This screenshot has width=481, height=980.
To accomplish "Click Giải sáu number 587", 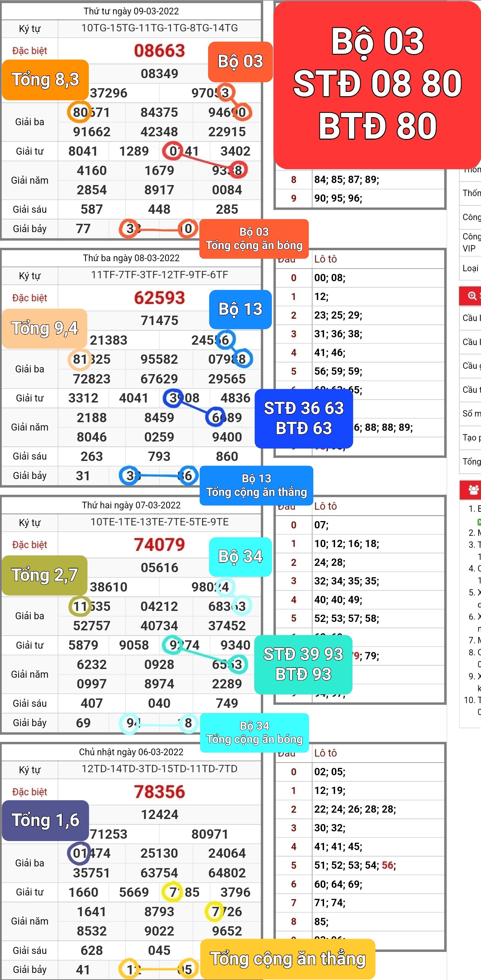I will click(x=92, y=209).
